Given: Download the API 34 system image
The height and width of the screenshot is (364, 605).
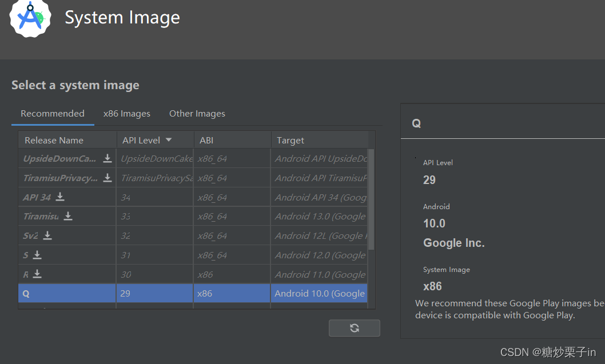Looking at the screenshot, I should tap(60, 197).
